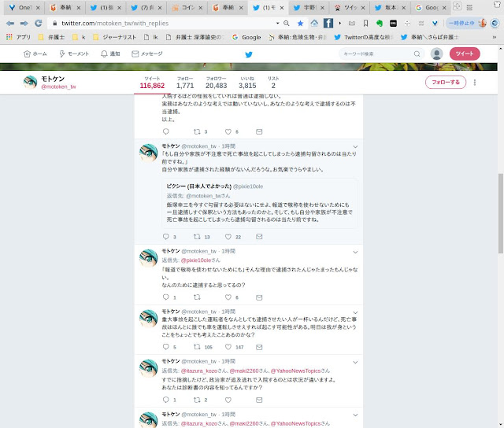Image resolution: width=504 pixels, height=428 pixels.
Task: Like the tweet with 22 likes
Action: pyautogui.click(x=228, y=237)
